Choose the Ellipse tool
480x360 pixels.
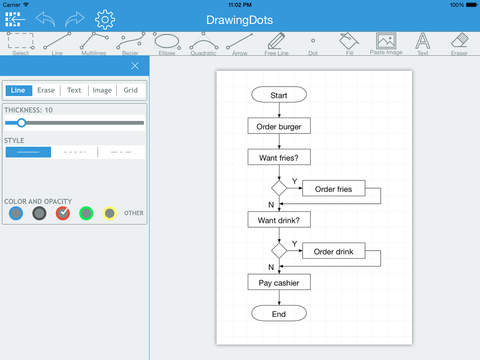pos(167,43)
